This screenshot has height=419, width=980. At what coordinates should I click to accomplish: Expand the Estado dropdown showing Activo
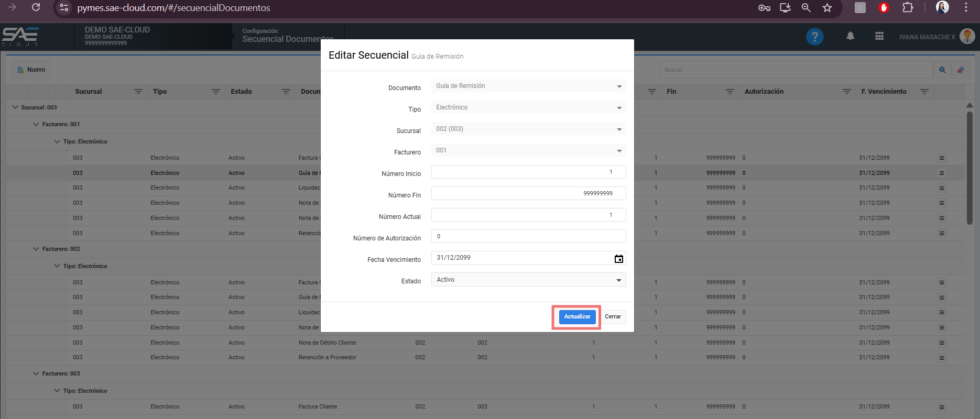click(x=528, y=280)
